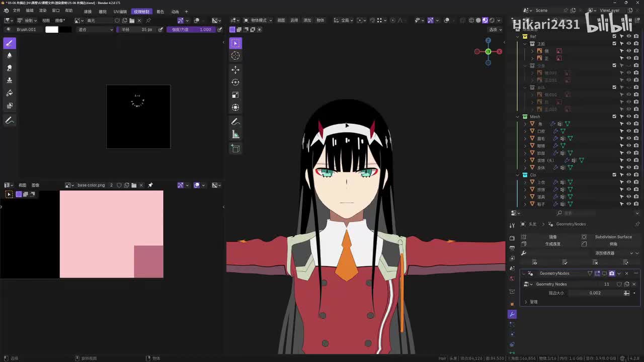This screenshot has height=362, width=644.
Task: Collapse the Ref collection in outliner
Action: (518, 36)
